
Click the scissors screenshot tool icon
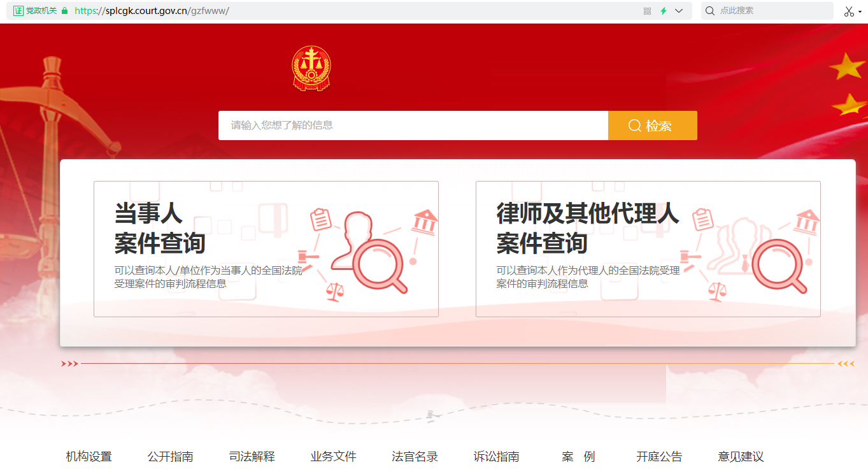(848, 11)
